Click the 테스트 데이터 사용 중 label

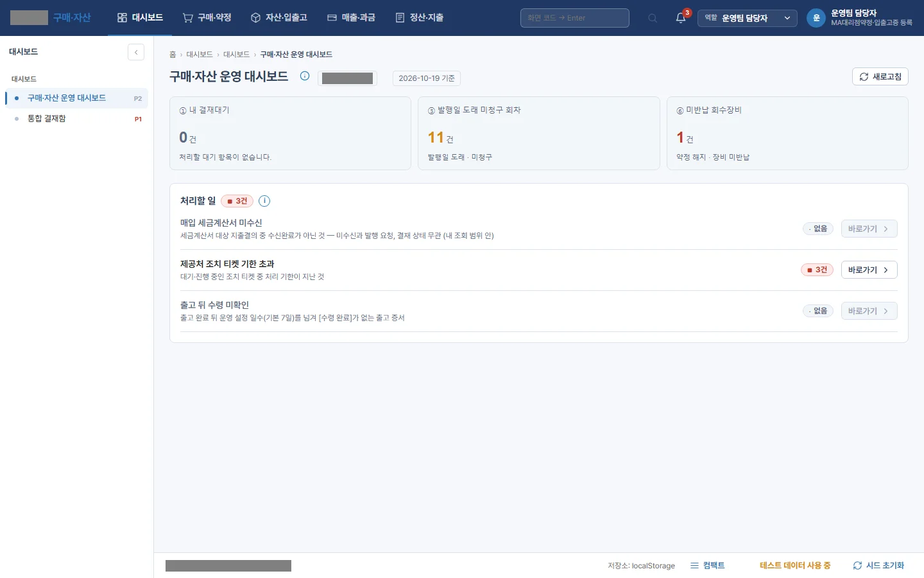[x=795, y=566]
